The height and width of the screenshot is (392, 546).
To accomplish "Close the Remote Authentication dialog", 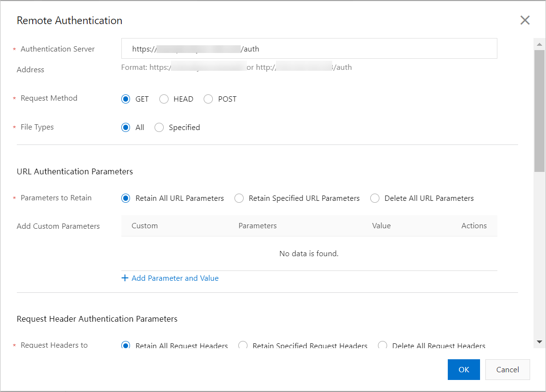I will pos(525,20).
